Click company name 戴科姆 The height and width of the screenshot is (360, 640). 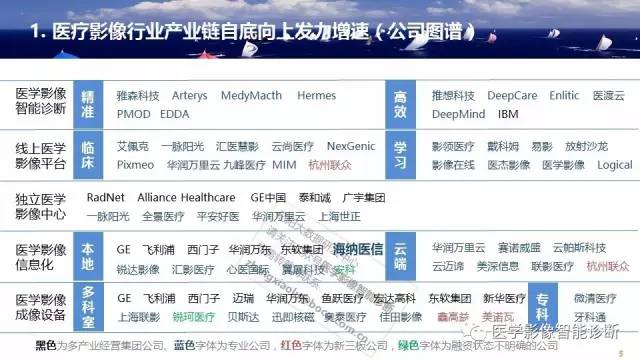503,147
